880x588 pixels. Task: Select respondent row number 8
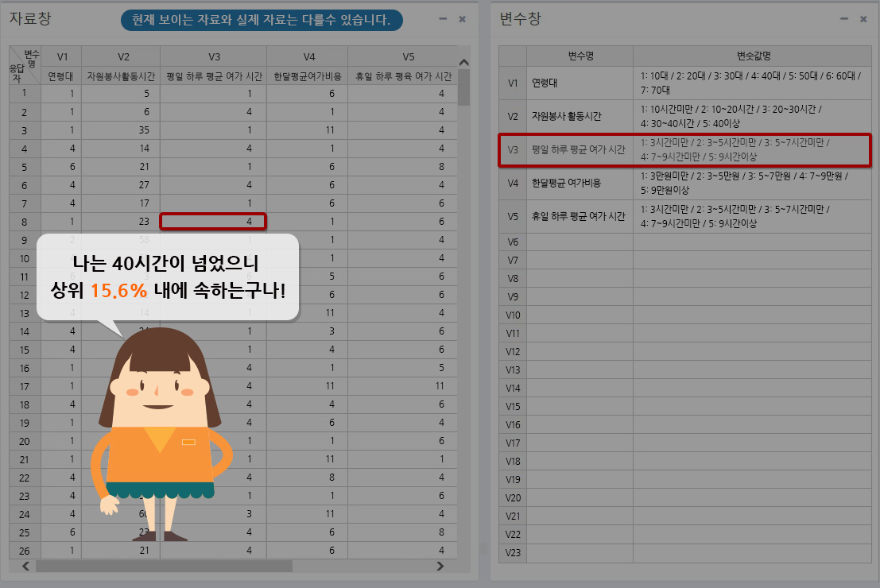tap(24, 222)
